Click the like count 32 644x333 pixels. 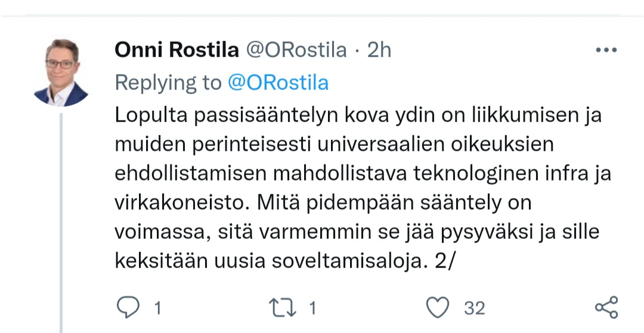coord(475,308)
